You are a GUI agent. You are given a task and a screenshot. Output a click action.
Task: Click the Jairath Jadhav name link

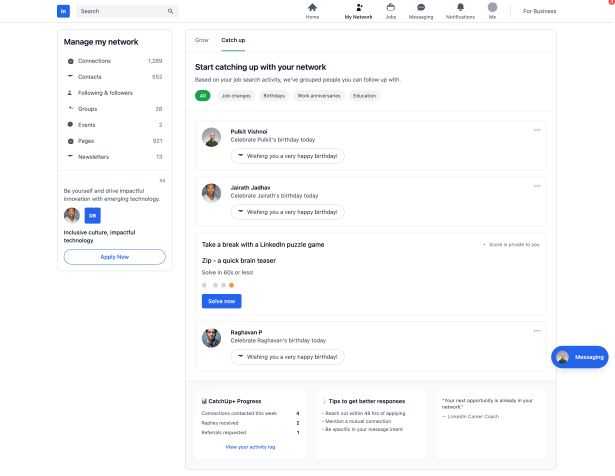click(250, 187)
